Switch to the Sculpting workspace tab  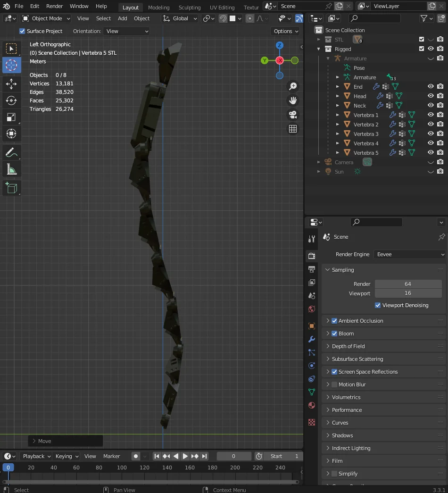click(190, 7)
